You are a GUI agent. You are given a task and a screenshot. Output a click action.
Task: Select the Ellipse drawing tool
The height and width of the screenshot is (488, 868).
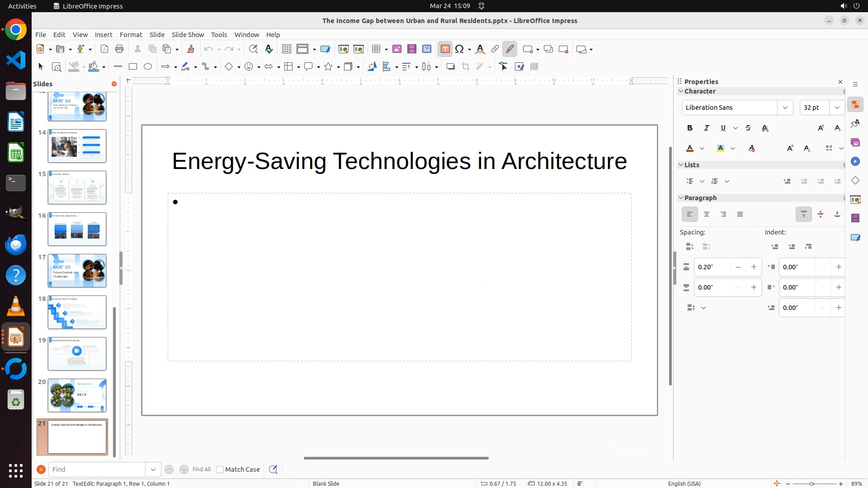point(148,67)
